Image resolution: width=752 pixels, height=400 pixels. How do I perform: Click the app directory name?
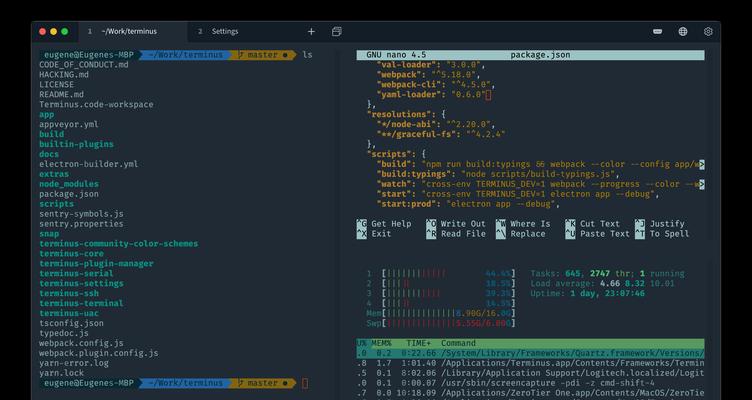click(x=47, y=115)
